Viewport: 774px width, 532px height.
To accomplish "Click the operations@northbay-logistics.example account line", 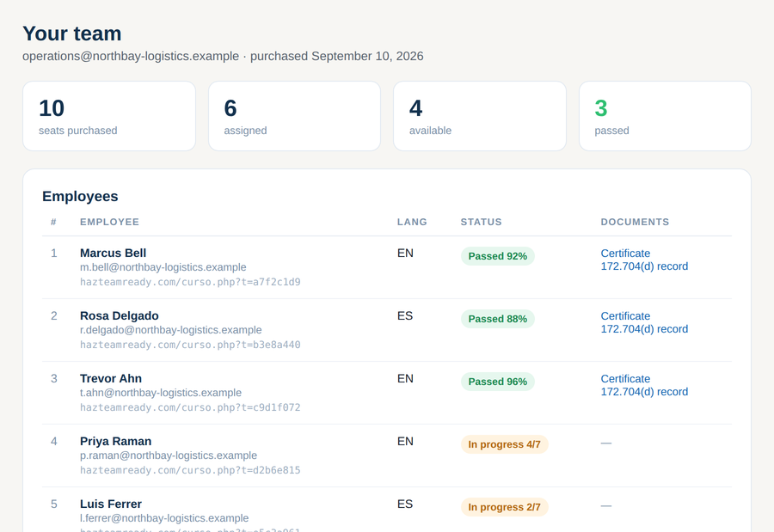I will [x=223, y=56].
